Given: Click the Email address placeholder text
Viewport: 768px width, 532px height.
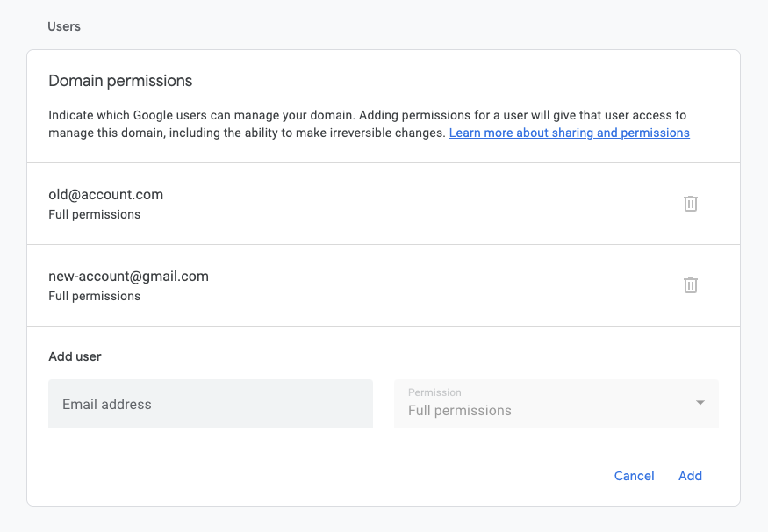Looking at the screenshot, I should [107, 404].
